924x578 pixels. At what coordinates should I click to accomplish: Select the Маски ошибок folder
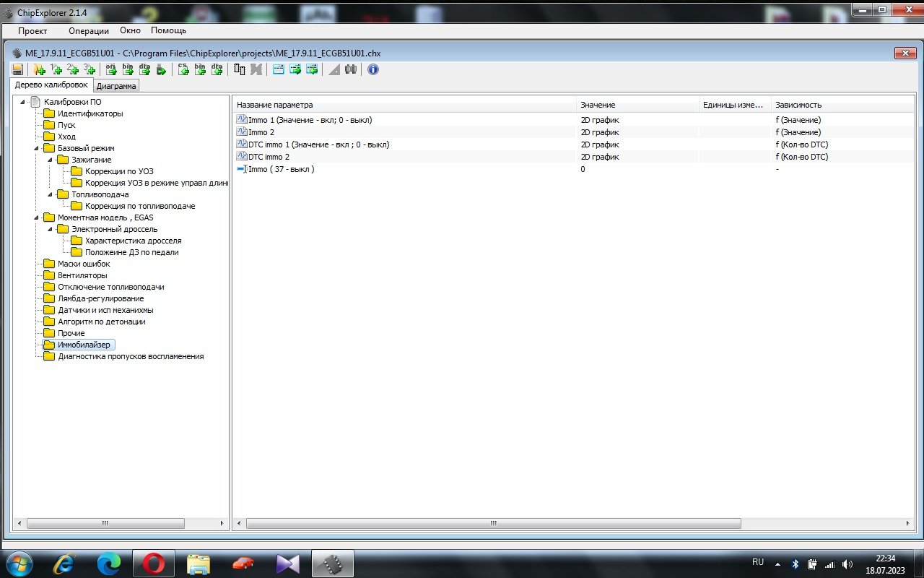pyautogui.click(x=84, y=264)
